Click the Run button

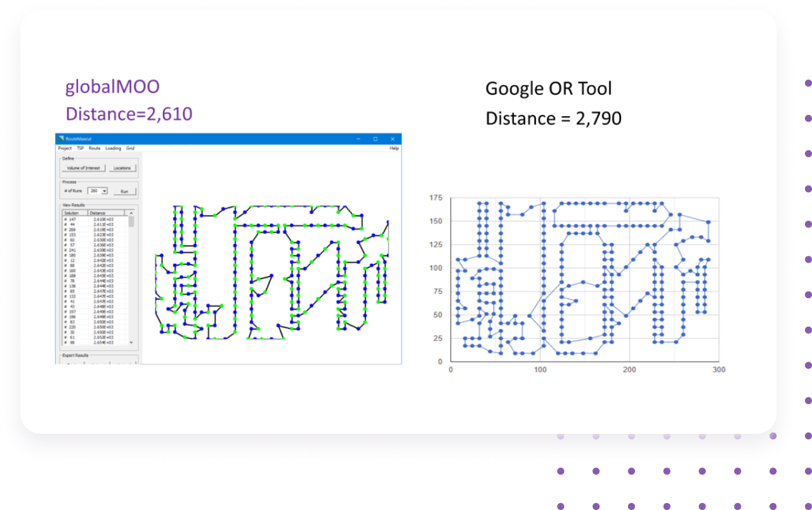coord(124,191)
